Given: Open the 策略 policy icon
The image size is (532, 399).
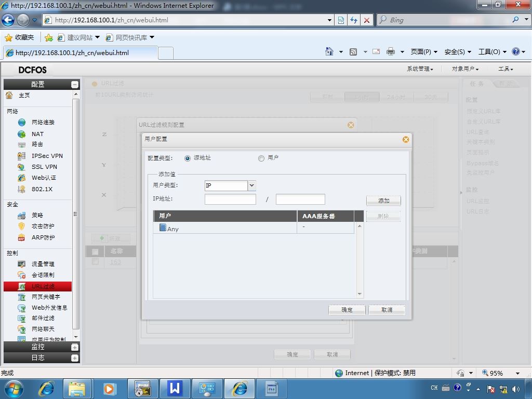Looking at the screenshot, I should 22,215.
